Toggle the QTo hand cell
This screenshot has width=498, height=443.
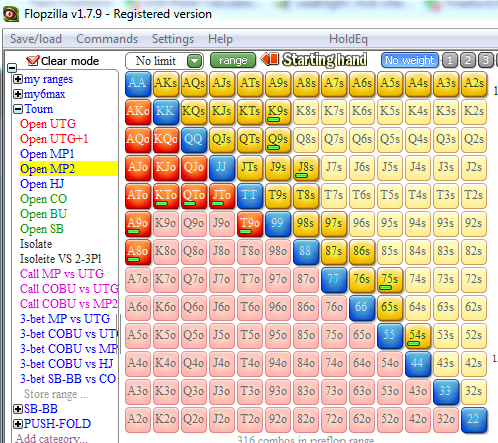tap(194, 195)
